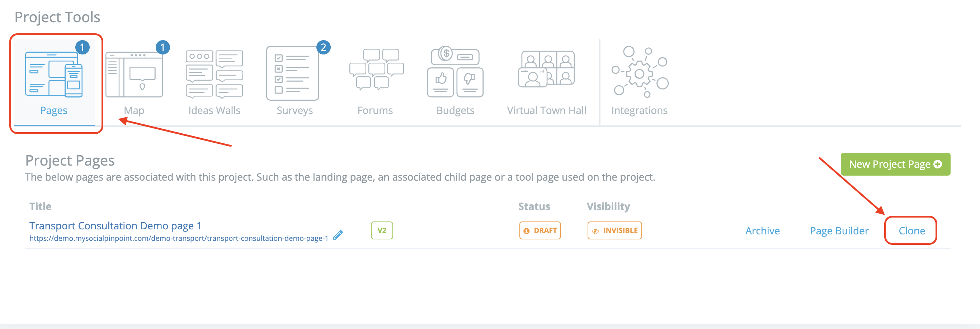Click the New Project Page button
This screenshot has width=980, height=329.
click(895, 164)
